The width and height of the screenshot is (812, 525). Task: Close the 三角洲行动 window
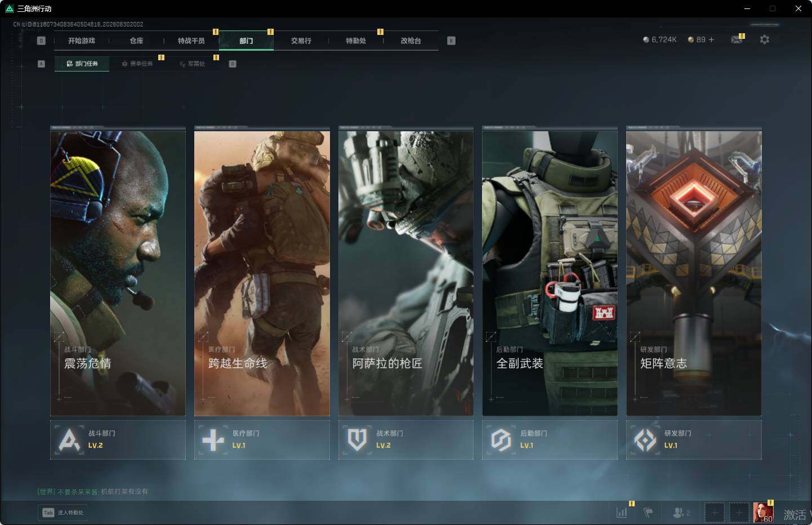tap(798, 8)
